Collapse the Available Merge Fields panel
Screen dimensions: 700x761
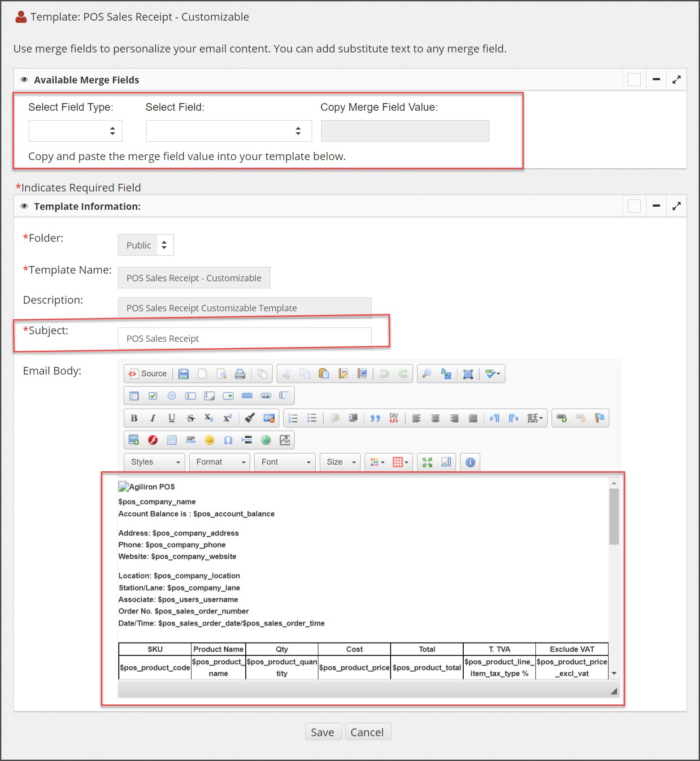pyautogui.click(x=656, y=80)
